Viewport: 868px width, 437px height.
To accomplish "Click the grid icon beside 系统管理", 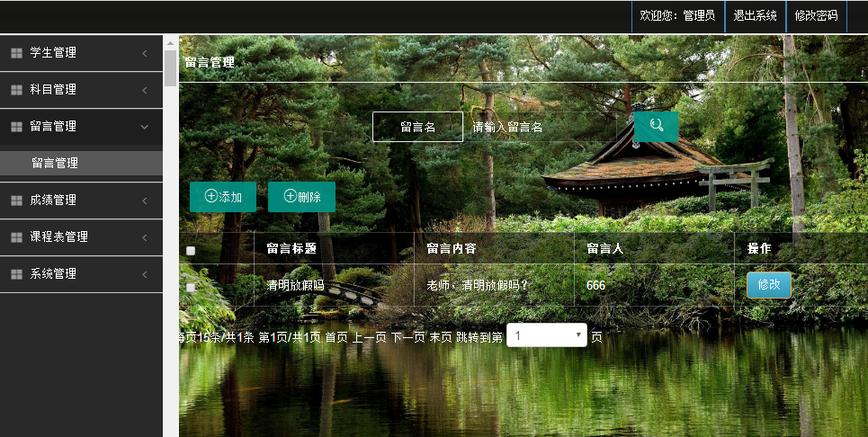I will tap(16, 274).
